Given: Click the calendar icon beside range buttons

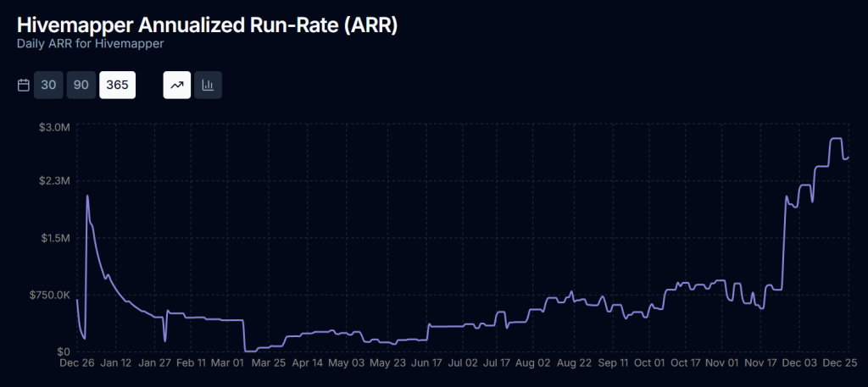Looking at the screenshot, I should (24, 86).
